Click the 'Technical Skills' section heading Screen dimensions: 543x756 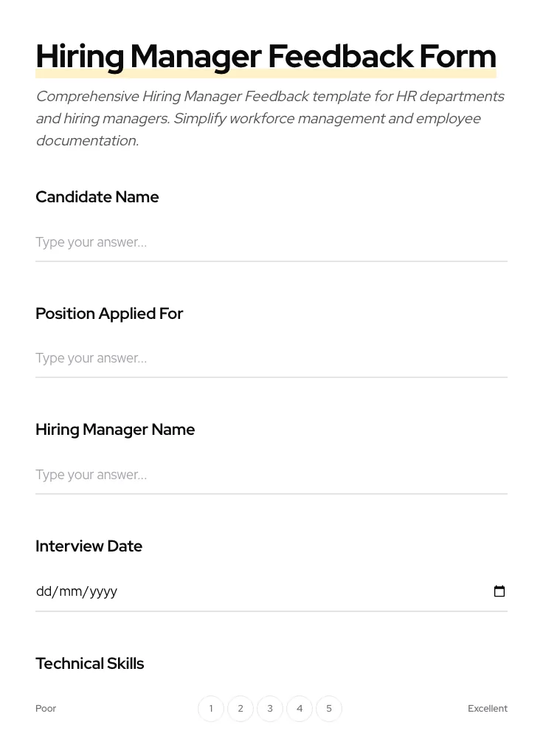pos(89,663)
